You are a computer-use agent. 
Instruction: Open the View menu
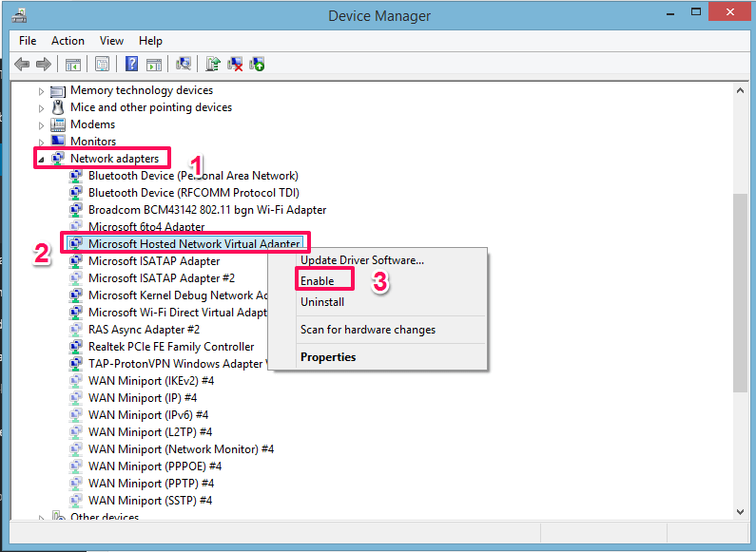pos(111,41)
